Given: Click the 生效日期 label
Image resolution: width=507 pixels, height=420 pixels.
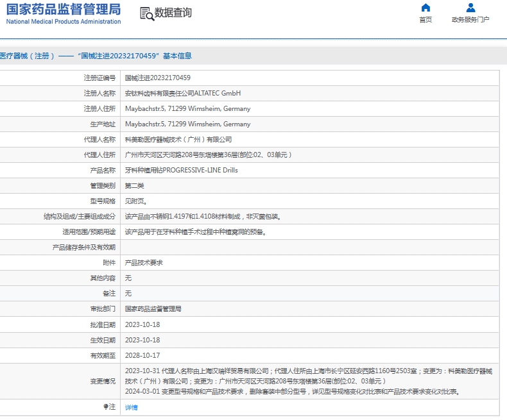Looking at the screenshot, I should 103,340.
